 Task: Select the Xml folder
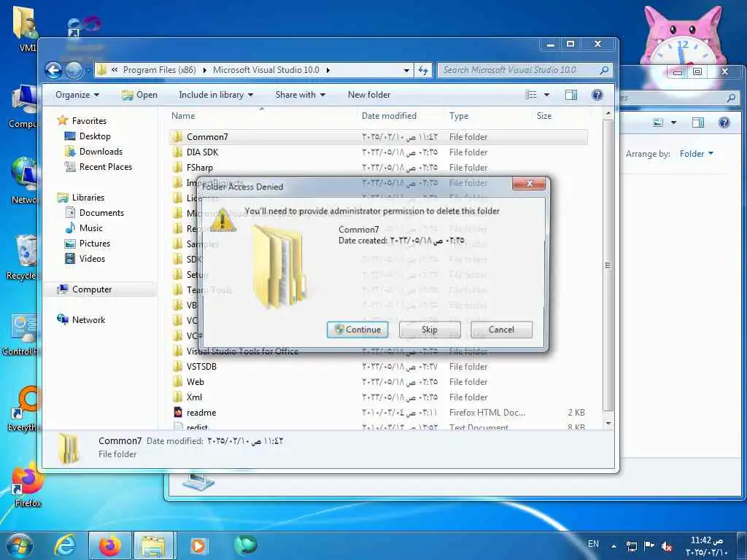pos(194,397)
